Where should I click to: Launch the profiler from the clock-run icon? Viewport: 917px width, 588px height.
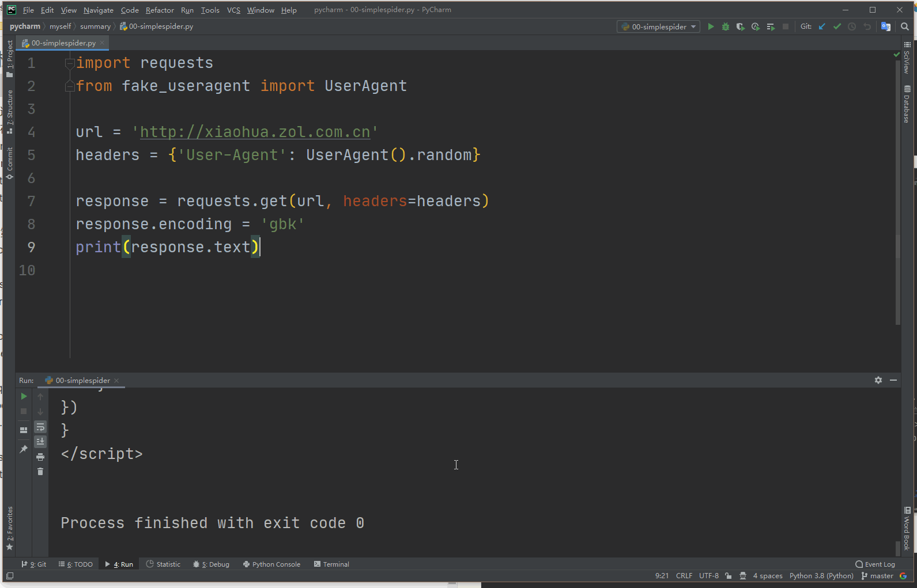point(756,26)
